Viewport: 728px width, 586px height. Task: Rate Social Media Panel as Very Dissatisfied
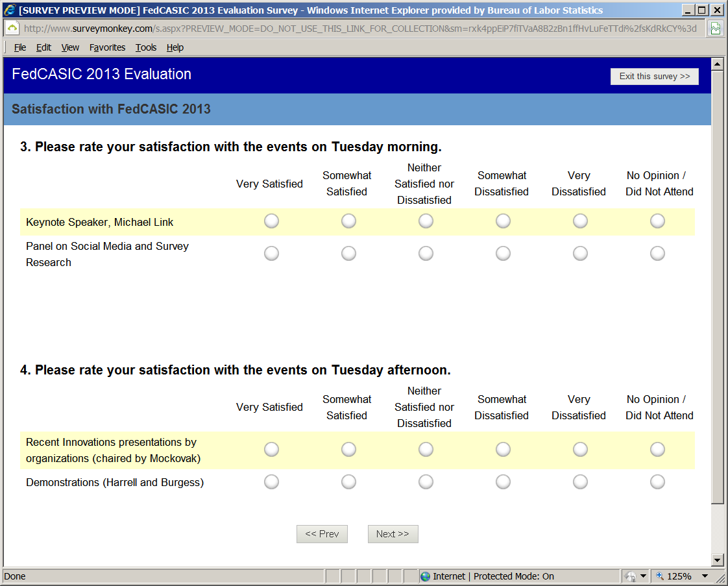coord(580,254)
